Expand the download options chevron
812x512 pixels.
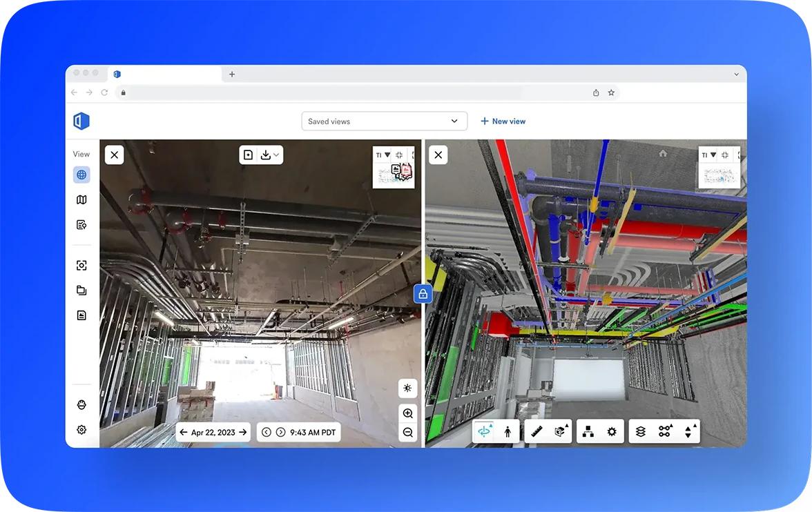[x=275, y=155]
